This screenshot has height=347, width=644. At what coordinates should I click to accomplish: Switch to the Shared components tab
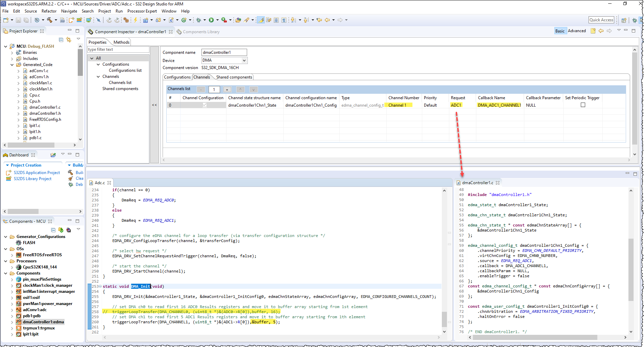tap(234, 77)
